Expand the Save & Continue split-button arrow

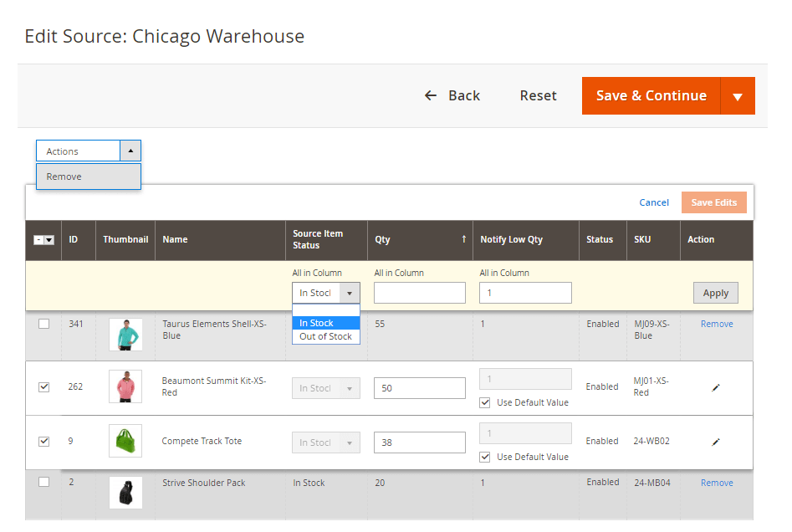(738, 95)
